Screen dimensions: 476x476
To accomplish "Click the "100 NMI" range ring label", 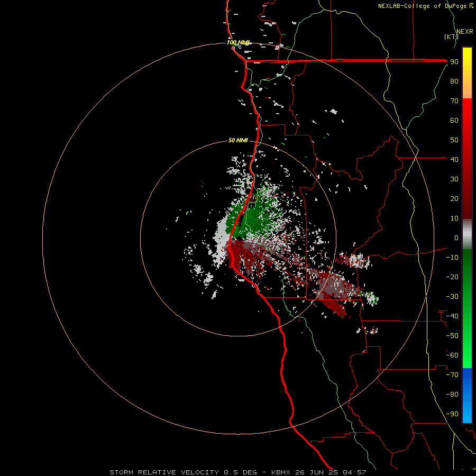I will [238, 42].
